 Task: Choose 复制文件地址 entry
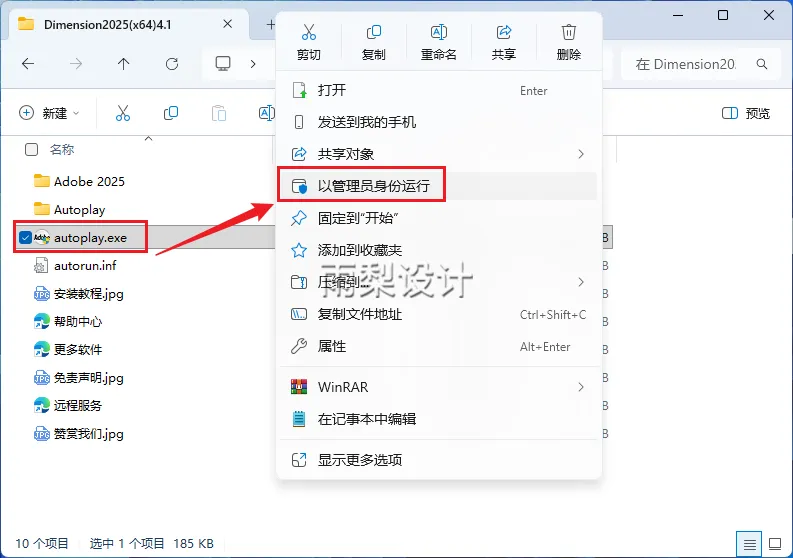439,314
